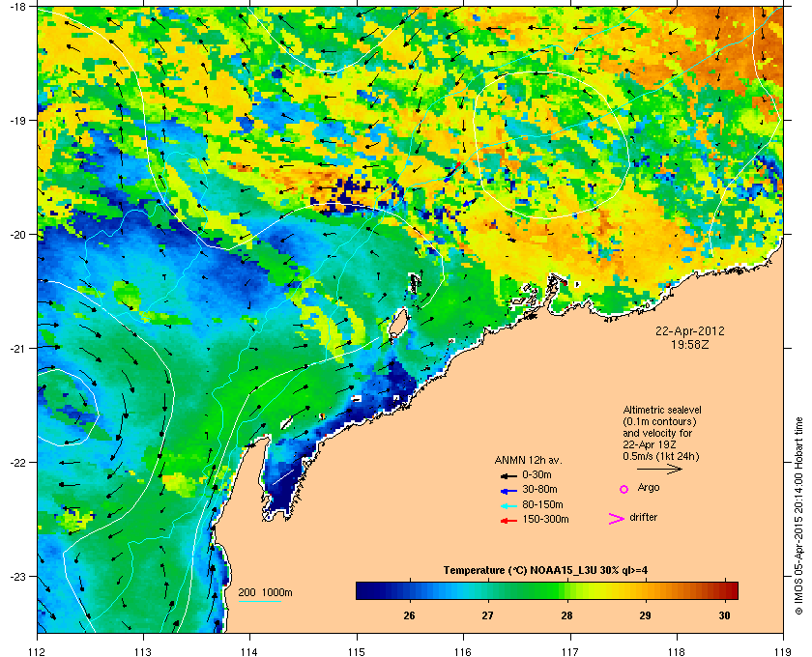Click longitude axis label 112
Screen dimensions: 812x657
point(38,652)
